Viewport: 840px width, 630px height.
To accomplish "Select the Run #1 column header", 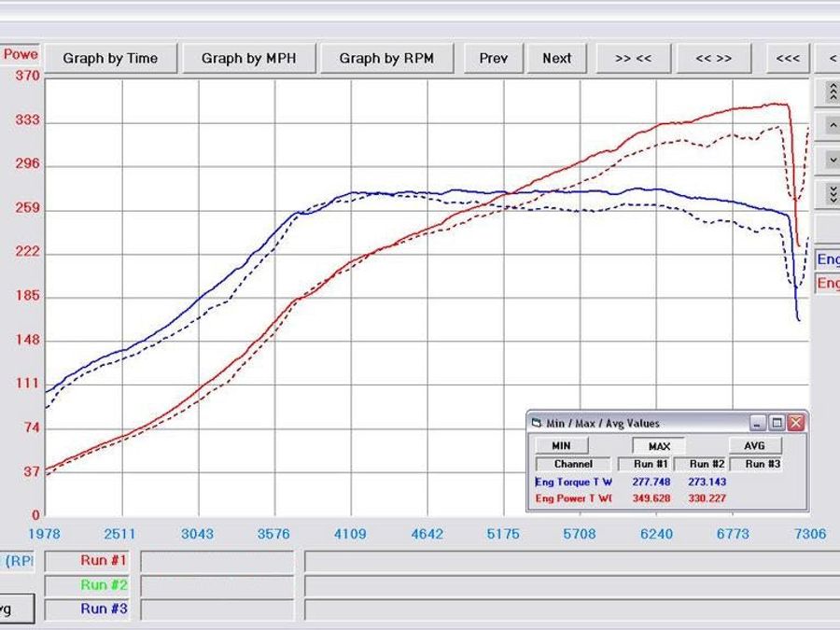I will click(645, 464).
